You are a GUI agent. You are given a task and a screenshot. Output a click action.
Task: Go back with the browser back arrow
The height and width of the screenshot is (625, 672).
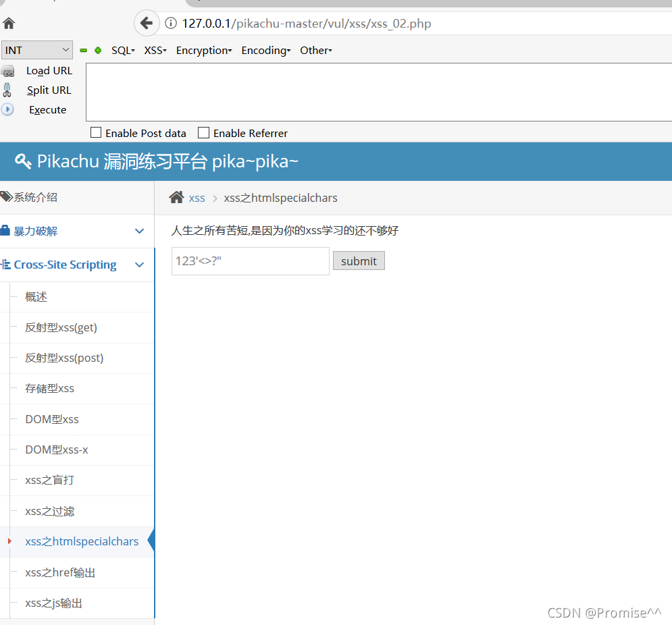(147, 23)
